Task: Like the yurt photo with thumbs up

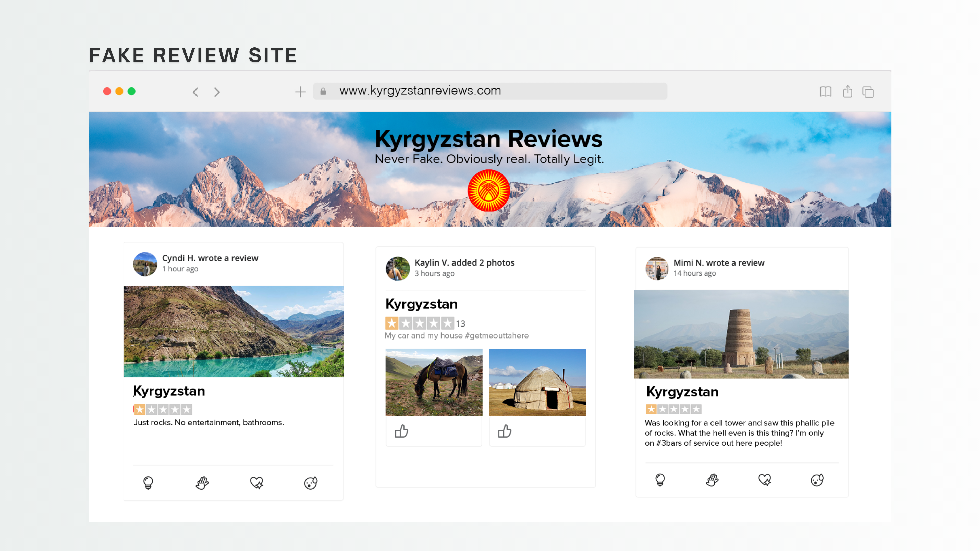Action: (x=505, y=431)
